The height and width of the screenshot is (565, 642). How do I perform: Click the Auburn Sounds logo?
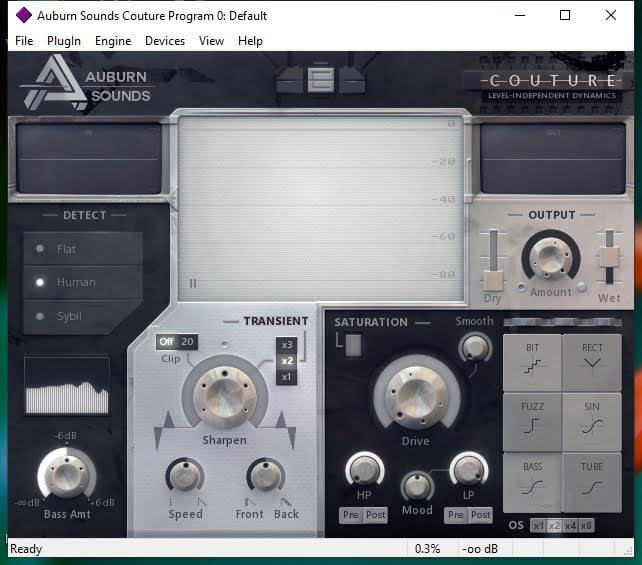tap(85, 84)
